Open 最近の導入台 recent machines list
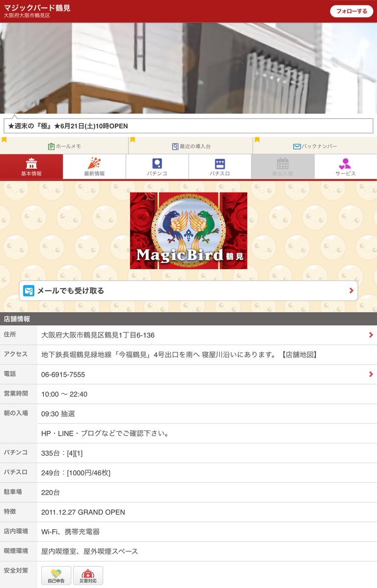The height and width of the screenshot is (588, 377). [191, 147]
